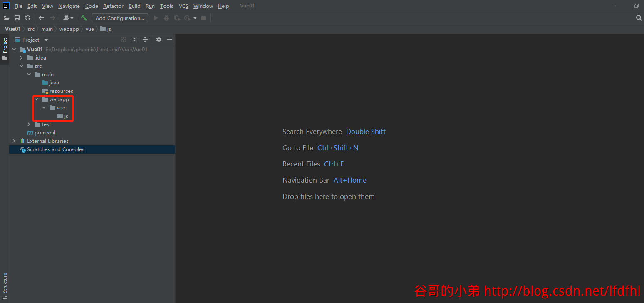
Task: Open the Refactor menu
Action: pyautogui.click(x=113, y=6)
